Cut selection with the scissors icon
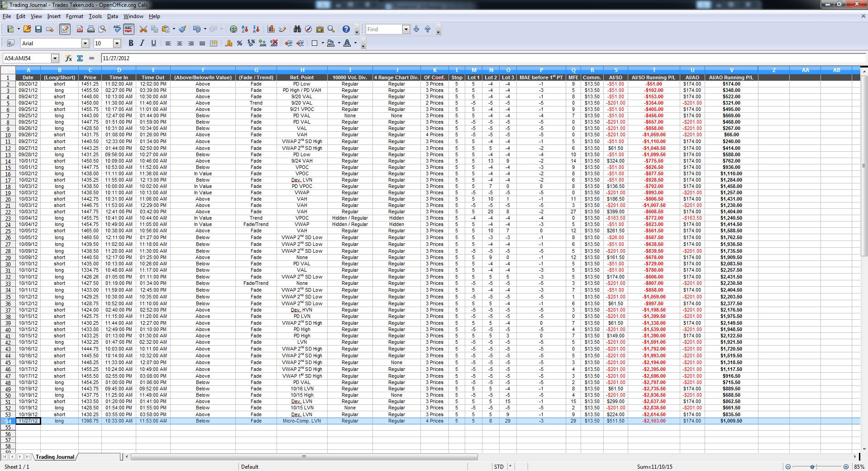Image resolution: width=868 pixels, height=471 pixels. pyautogui.click(x=143, y=29)
